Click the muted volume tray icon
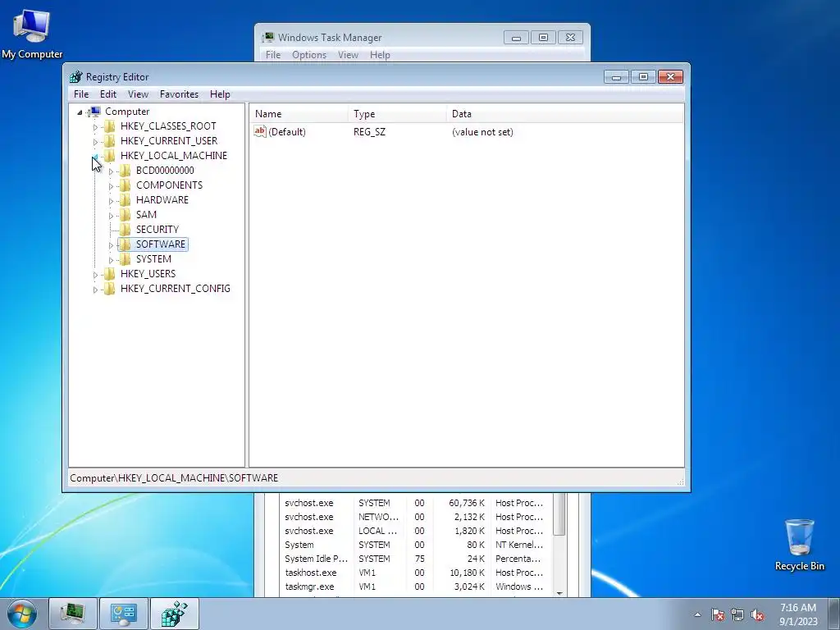 point(757,614)
